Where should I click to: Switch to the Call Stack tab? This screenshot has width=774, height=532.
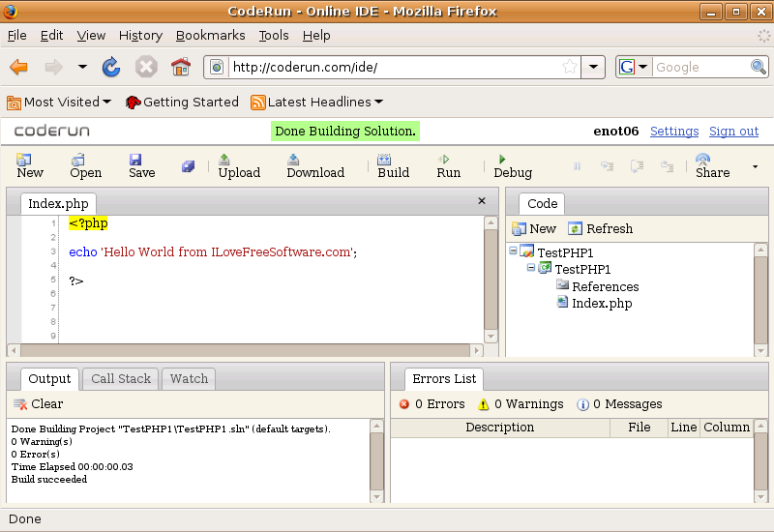121,378
